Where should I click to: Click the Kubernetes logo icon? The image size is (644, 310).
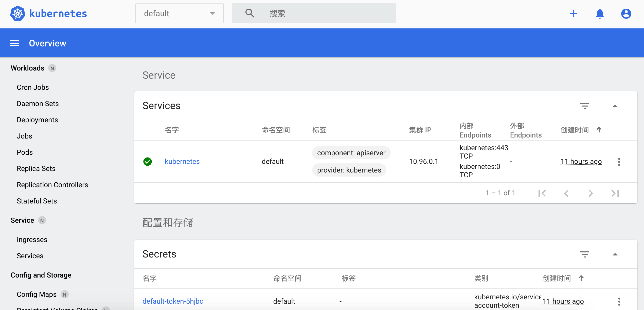coord(18,13)
